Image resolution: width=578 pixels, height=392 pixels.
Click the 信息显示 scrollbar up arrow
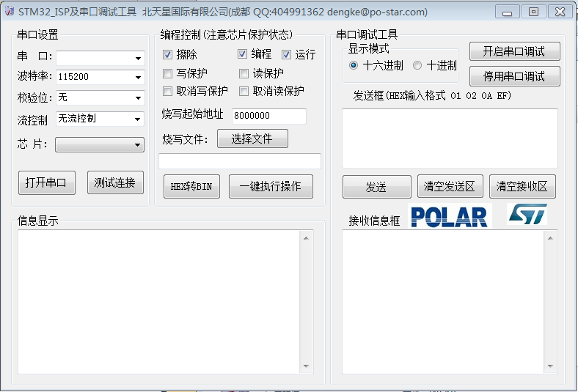[307, 238]
